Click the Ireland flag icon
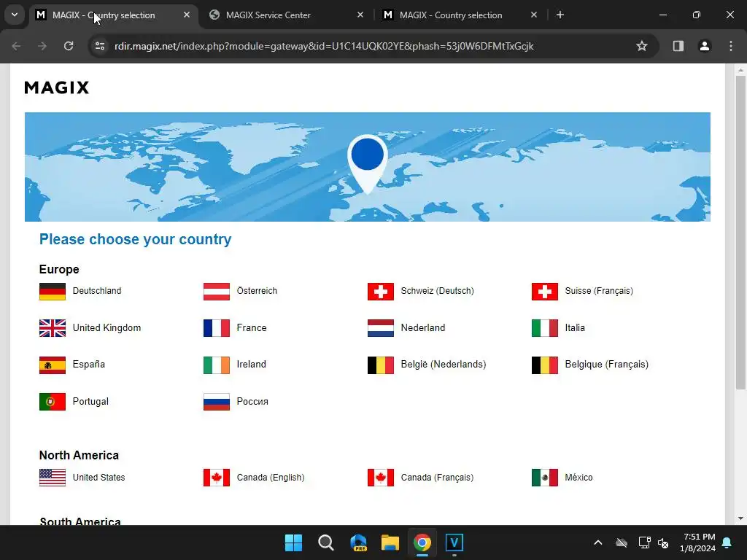The image size is (747, 560). (216, 365)
